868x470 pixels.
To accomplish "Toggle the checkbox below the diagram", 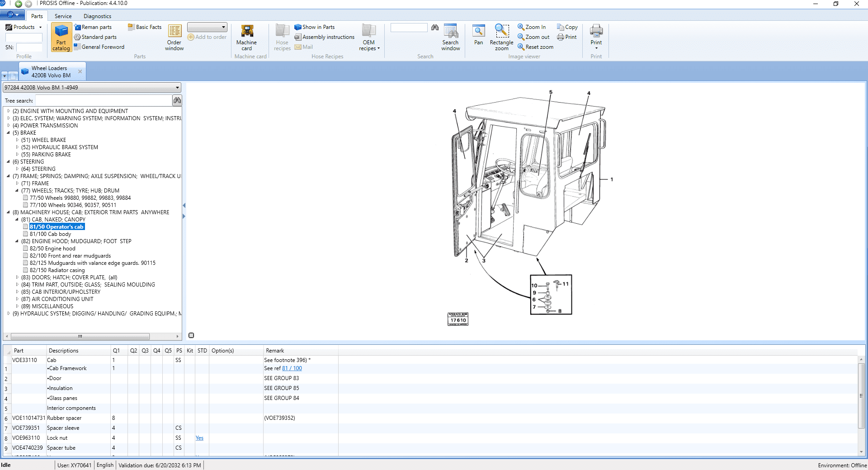I will point(191,335).
